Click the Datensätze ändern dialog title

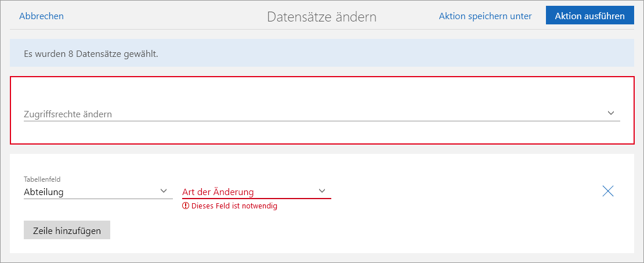(x=321, y=17)
